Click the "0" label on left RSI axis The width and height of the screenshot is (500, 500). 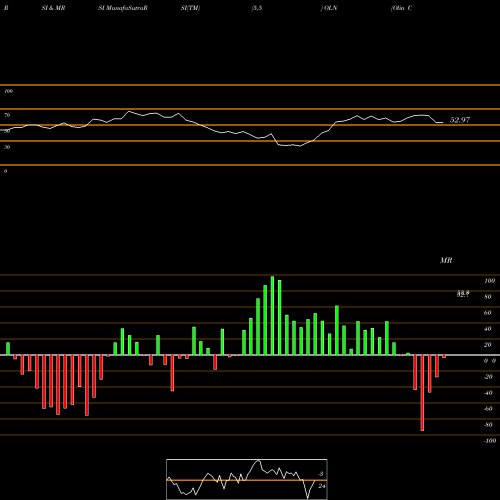5,171
